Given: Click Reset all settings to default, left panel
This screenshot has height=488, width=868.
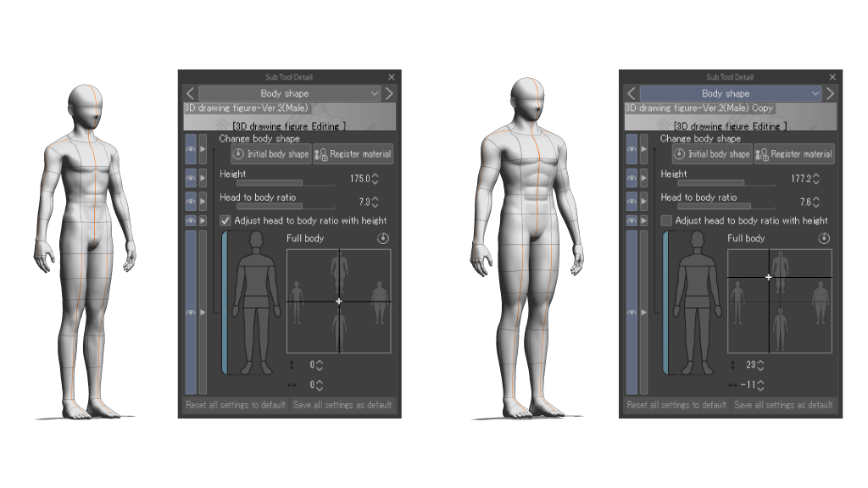Looking at the screenshot, I should pos(236,405).
